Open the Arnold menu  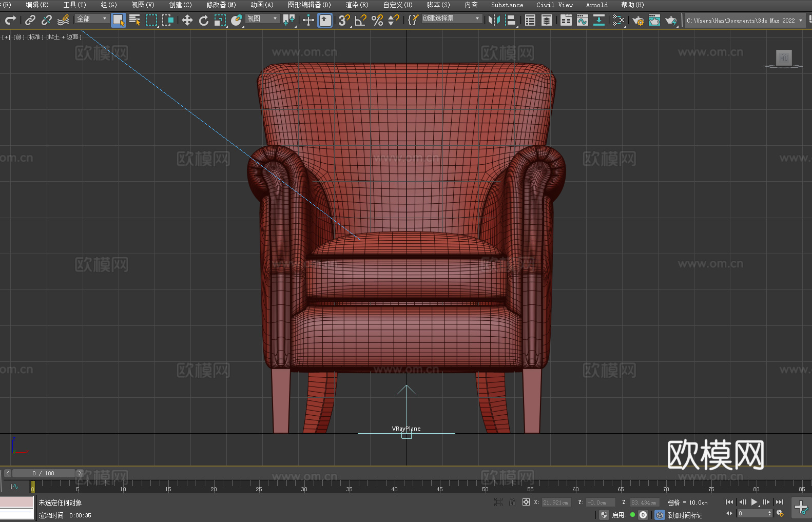596,5
